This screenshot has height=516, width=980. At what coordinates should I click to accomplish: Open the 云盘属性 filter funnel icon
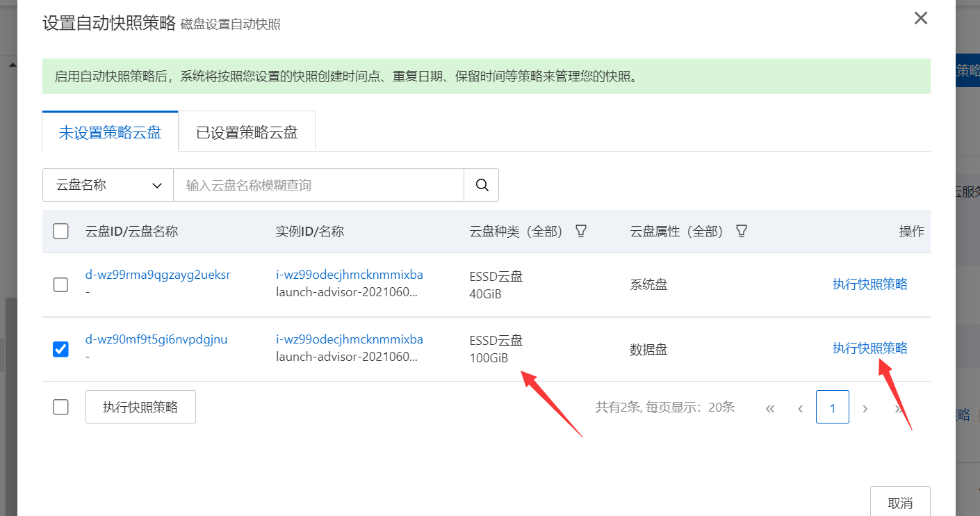(x=742, y=232)
